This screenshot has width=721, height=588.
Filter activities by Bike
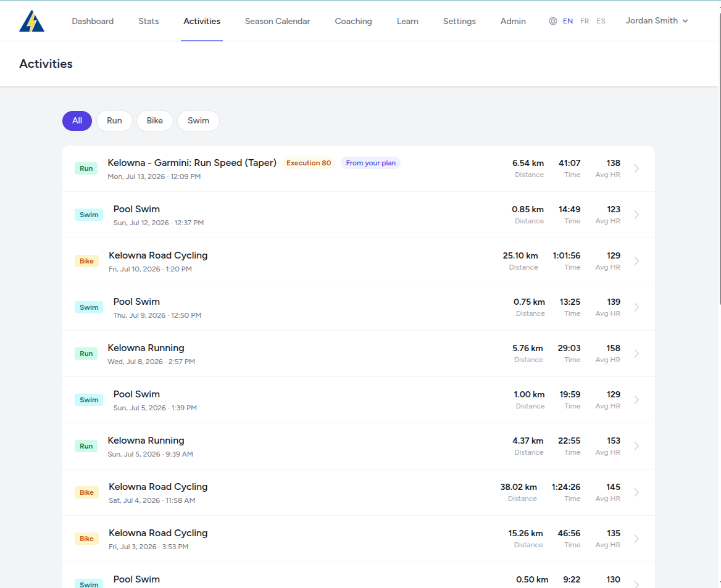click(155, 121)
